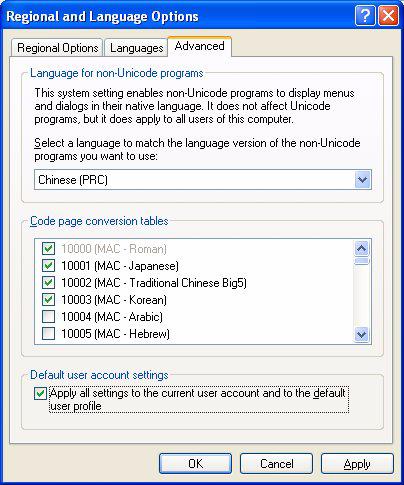404x485 pixels.
Task: Click the 'Code page conversion tables' group label
Action: tap(99, 221)
